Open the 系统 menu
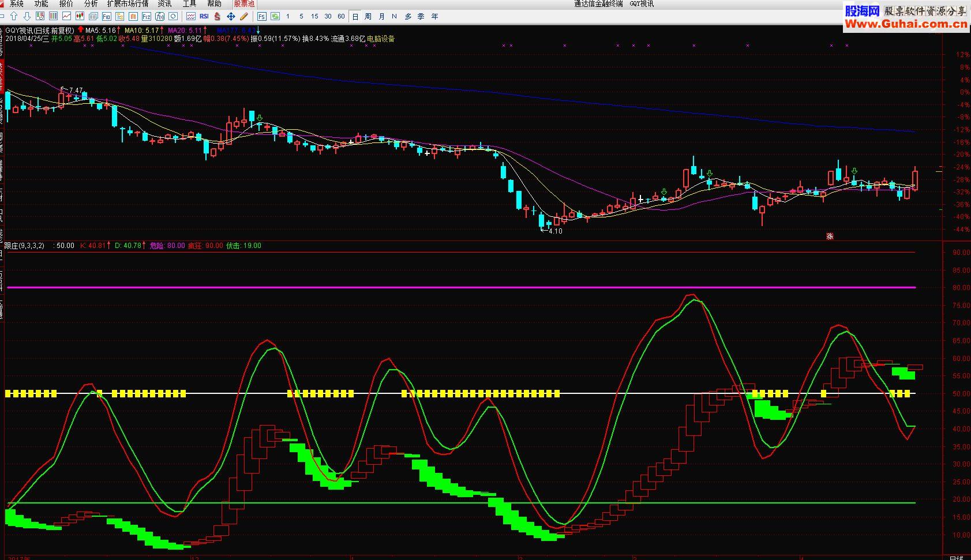971x560 pixels. 17,4
